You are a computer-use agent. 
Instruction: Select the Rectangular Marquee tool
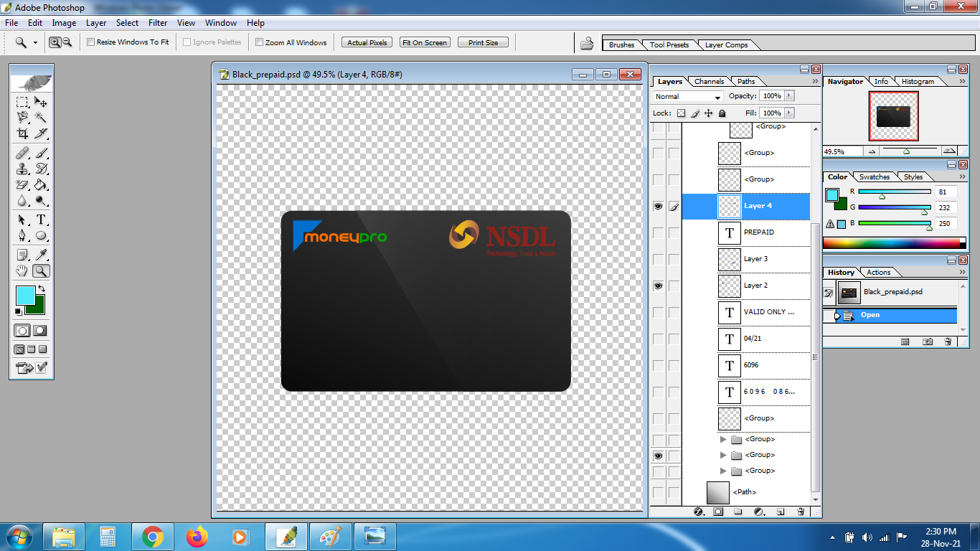[x=22, y=103]
